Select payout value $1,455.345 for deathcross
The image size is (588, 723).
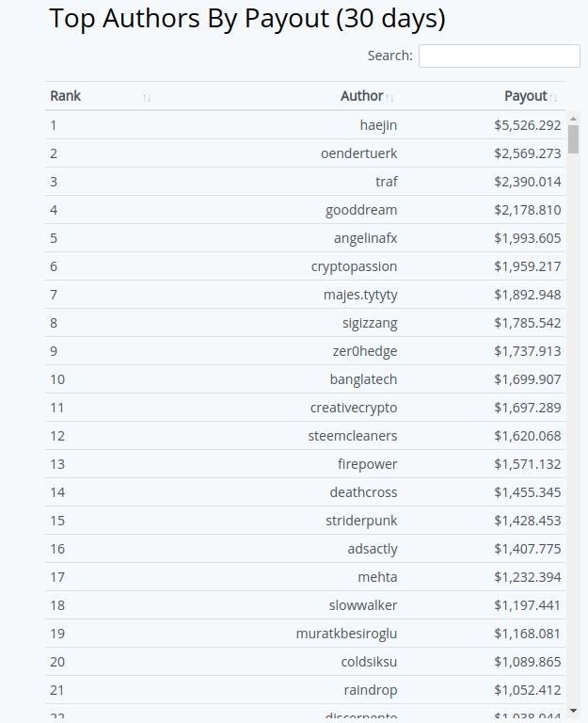[527, 492]
